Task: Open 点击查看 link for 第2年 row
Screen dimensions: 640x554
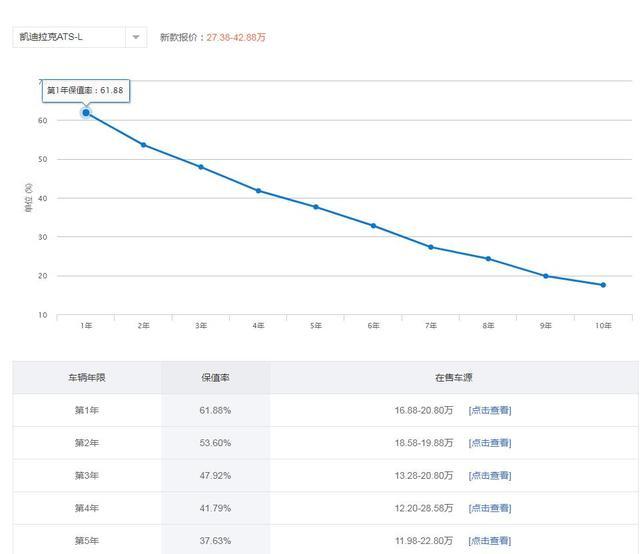Action: click(x=490, y=443)
